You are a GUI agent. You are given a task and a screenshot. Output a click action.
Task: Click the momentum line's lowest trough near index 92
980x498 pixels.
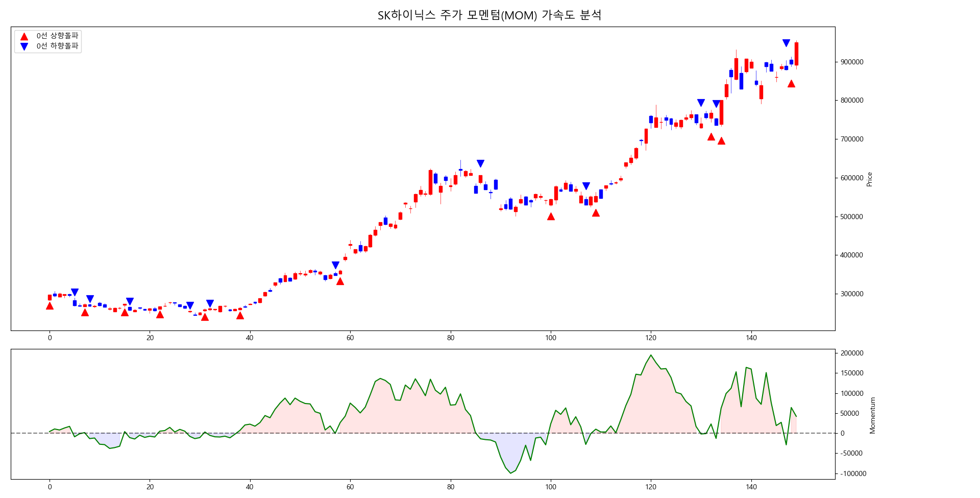[x=510, y=473]
